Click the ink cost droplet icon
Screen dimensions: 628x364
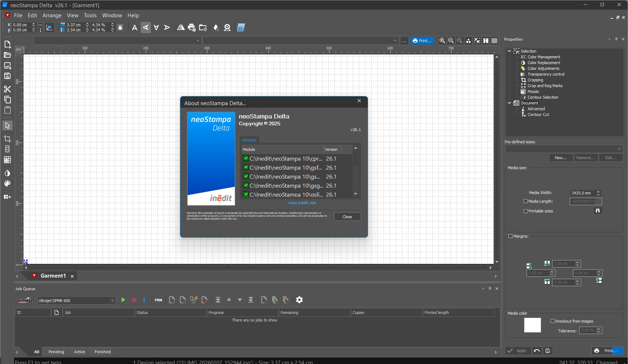216,28
